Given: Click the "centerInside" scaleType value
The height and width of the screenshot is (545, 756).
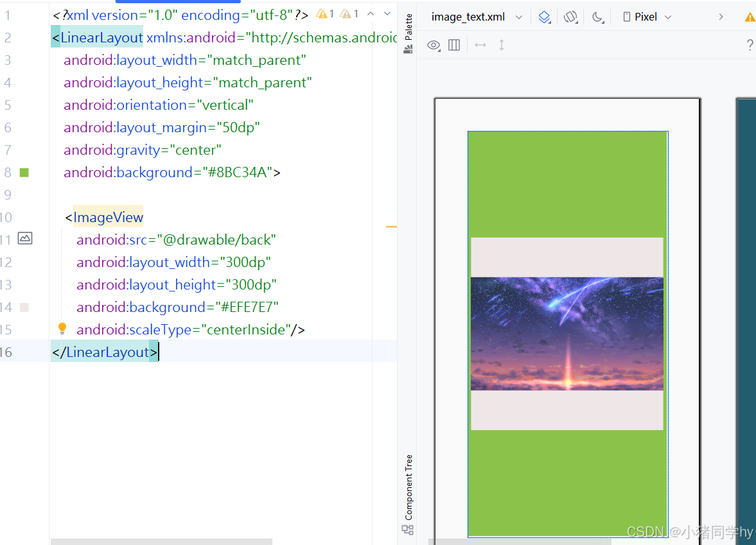Looking at the screenshot, I should 245,329.
